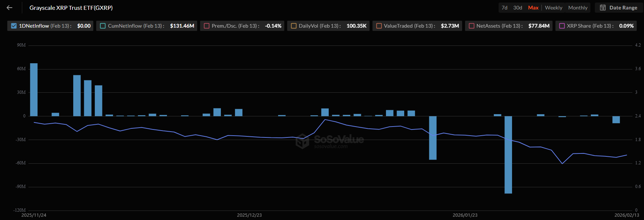Viewport: 644px width, 220px height.
Task: Switch to Weekly aggregation
Action: coord(553,8)
